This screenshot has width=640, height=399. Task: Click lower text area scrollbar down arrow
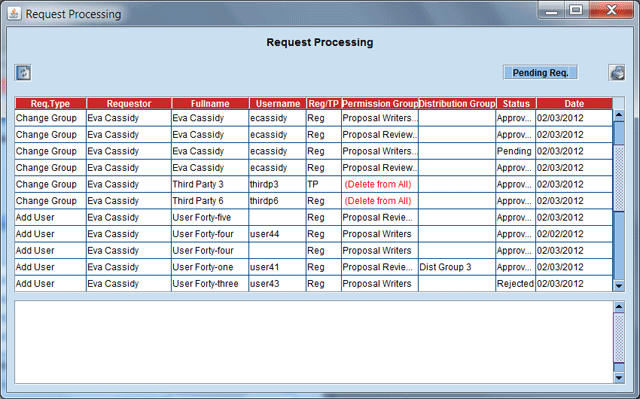coord(619,377)
